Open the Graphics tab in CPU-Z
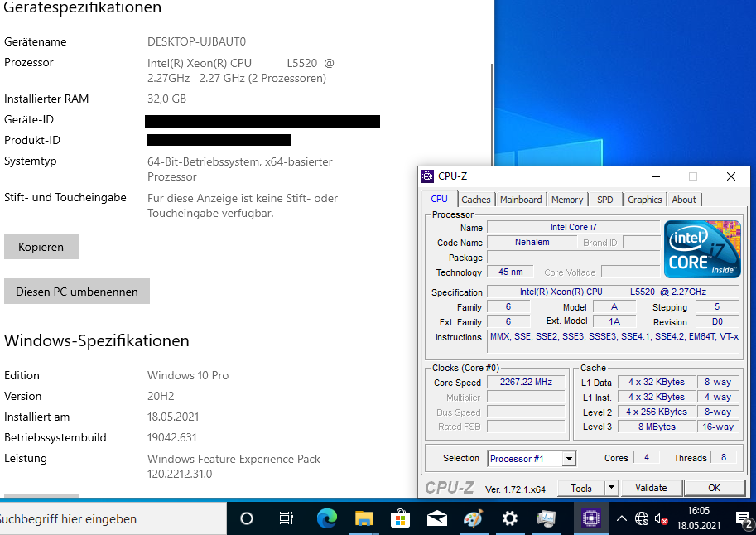 (644, 200)
